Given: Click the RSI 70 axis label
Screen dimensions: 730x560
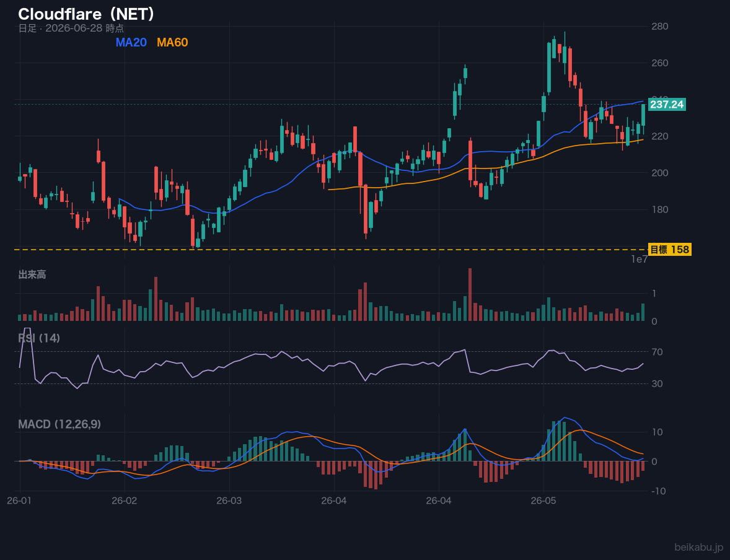Looking at the screenshot, I should coord(657,352).
